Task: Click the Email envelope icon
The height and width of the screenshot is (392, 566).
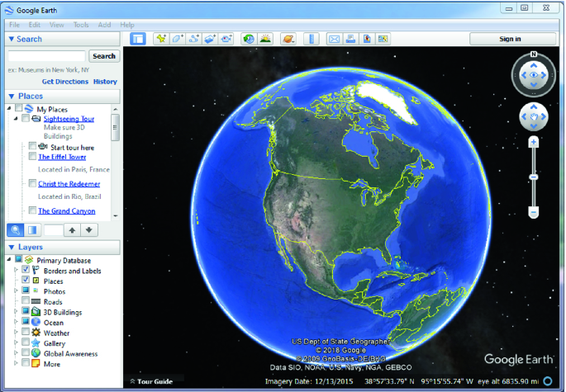Action: pyautogui.click(x=335, y=39)
